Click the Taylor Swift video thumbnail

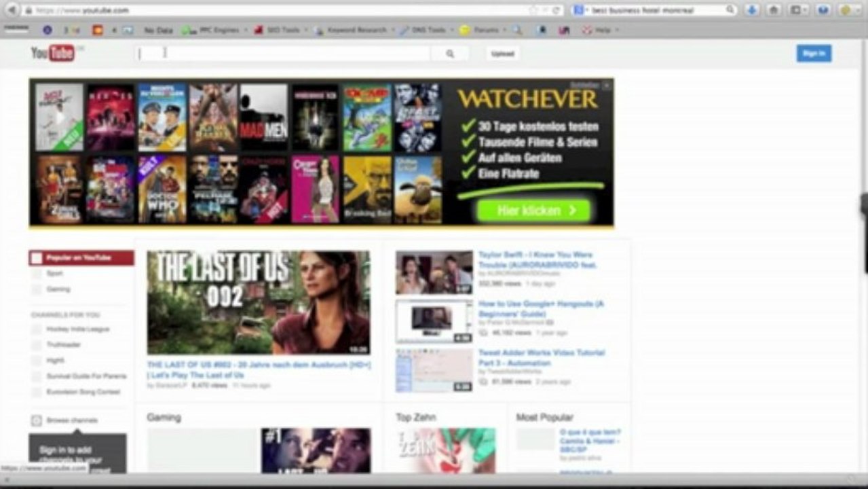[434, 272]
